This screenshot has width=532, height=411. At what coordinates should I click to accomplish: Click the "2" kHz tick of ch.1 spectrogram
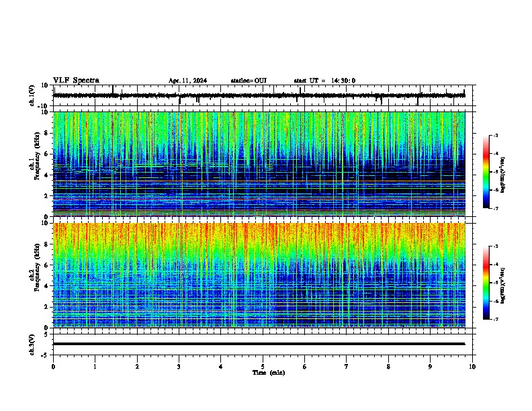(46, 196)
